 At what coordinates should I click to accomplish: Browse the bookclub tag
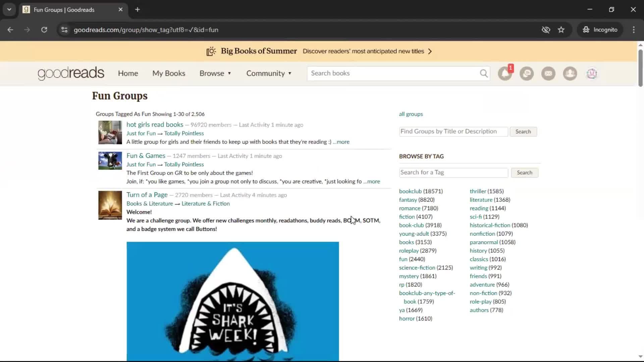click(x=410, y=191)
